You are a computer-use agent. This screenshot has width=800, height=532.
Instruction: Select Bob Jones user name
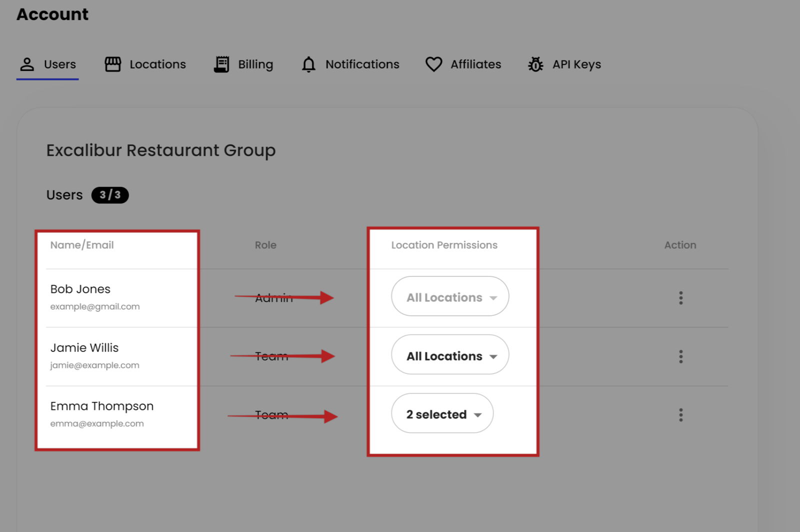point(80,289)
